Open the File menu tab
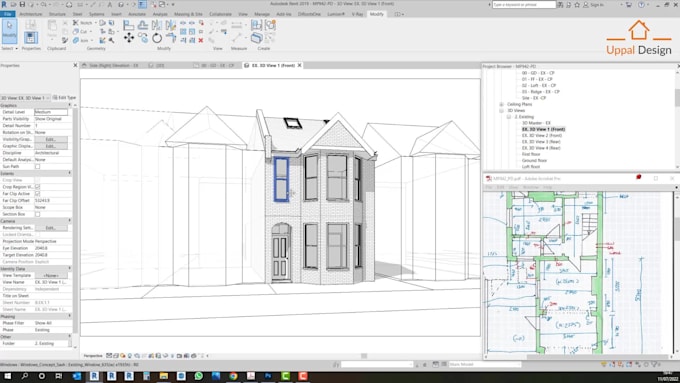This screenshot has width=680, height=383. pyautogui.click(x=7, y=14)
